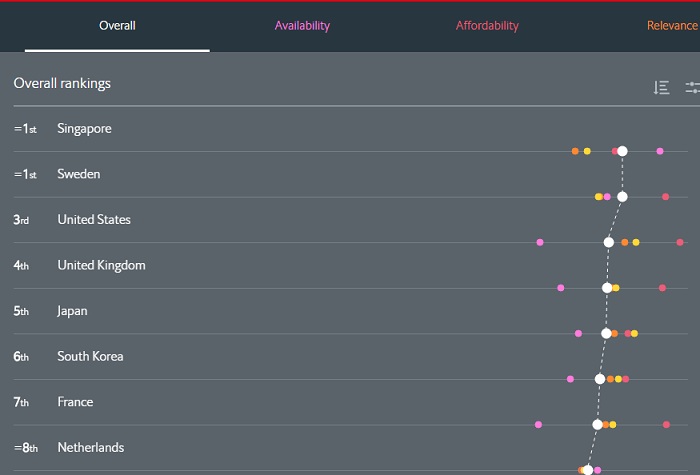Viewport: 700px width, 475px height.
Task: Switch to the Relevance tab
Action: pyautogui.click(x=672, y=26)
